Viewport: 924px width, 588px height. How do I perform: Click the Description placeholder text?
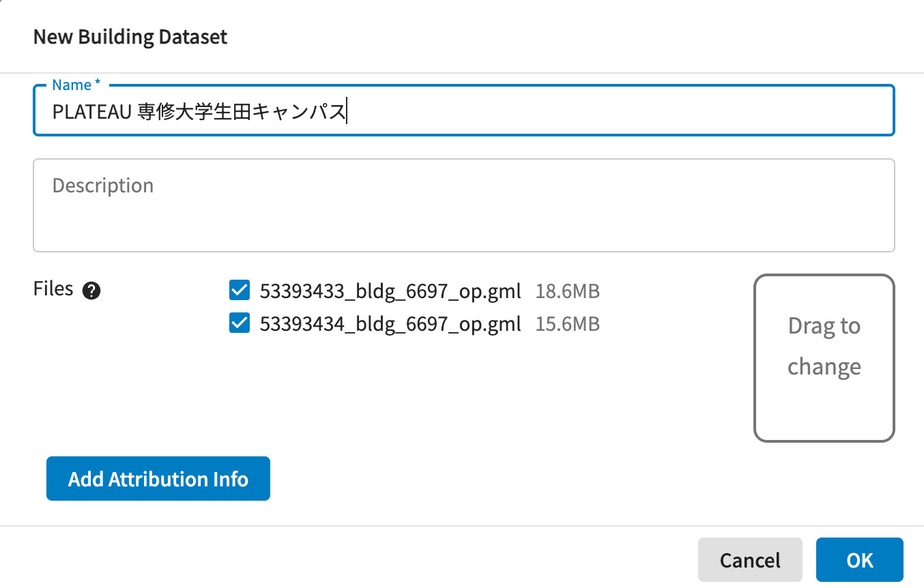coord(103,186)
